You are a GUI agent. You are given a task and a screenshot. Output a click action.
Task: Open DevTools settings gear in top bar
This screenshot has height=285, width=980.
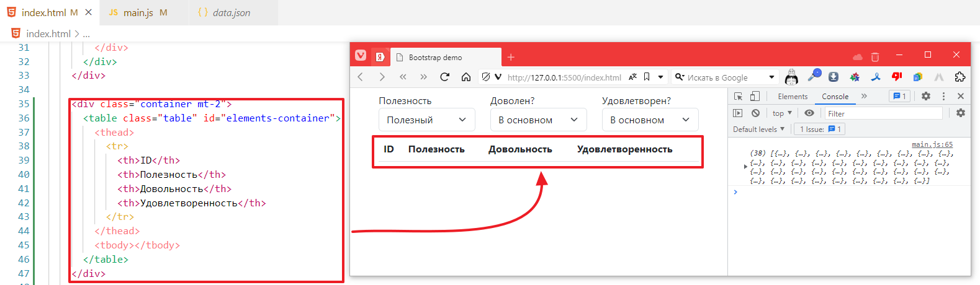point(926,96)
